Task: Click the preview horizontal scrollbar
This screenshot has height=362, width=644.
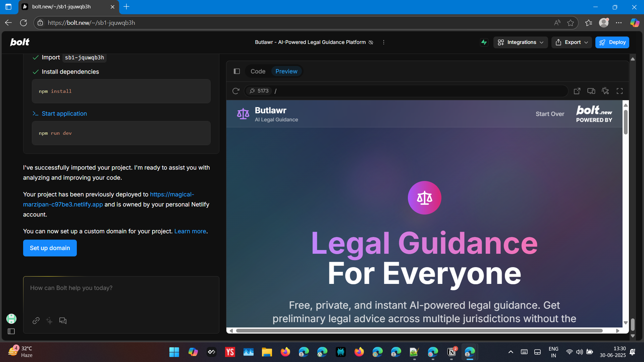Action: [x=419, y=331]
